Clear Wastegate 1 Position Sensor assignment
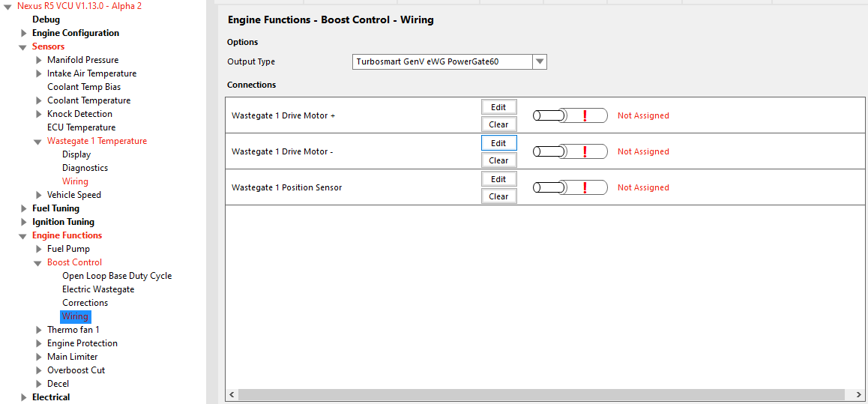The image size is (868, 404). tap(498, 196)
